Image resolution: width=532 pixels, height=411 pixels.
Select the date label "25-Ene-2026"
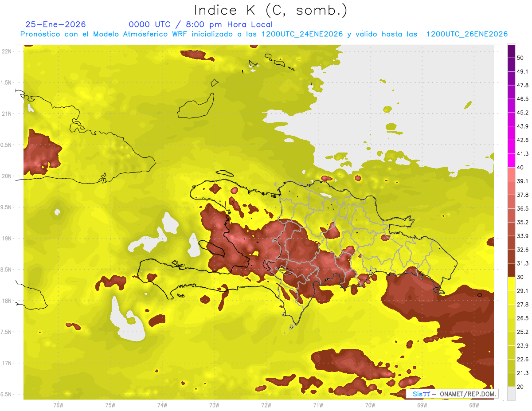pyautogui.click(x=56, y=24)
